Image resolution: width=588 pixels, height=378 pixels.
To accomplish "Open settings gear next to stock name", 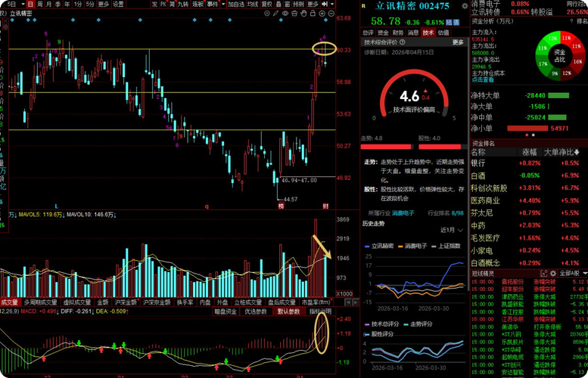I will [465, 6].
